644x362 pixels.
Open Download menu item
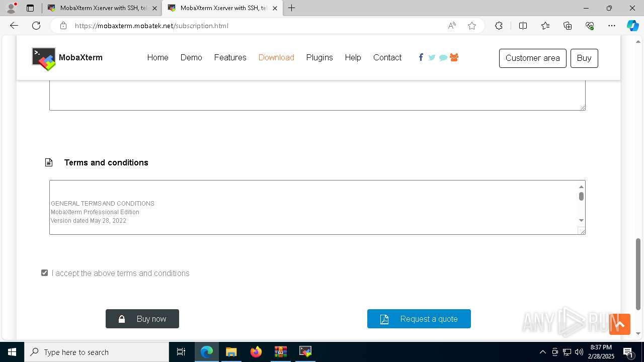pyautogui.click(x=276, y=58)
